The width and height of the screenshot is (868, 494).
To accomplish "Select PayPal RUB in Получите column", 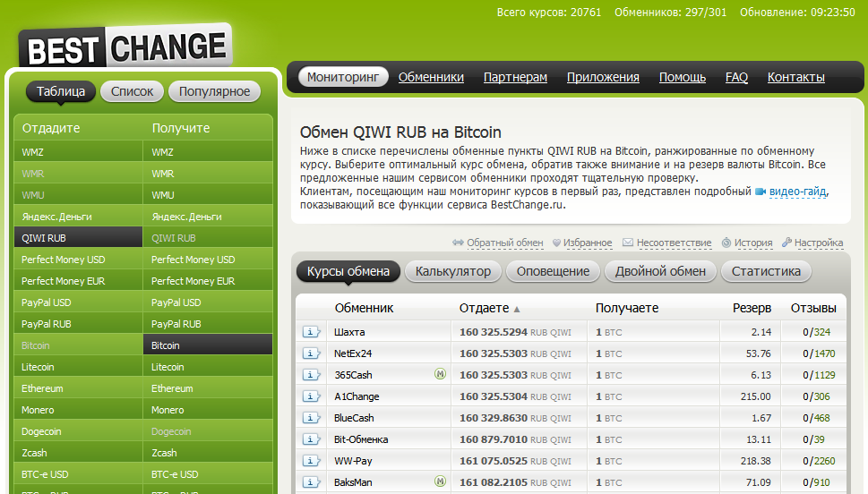I will 208,324.
